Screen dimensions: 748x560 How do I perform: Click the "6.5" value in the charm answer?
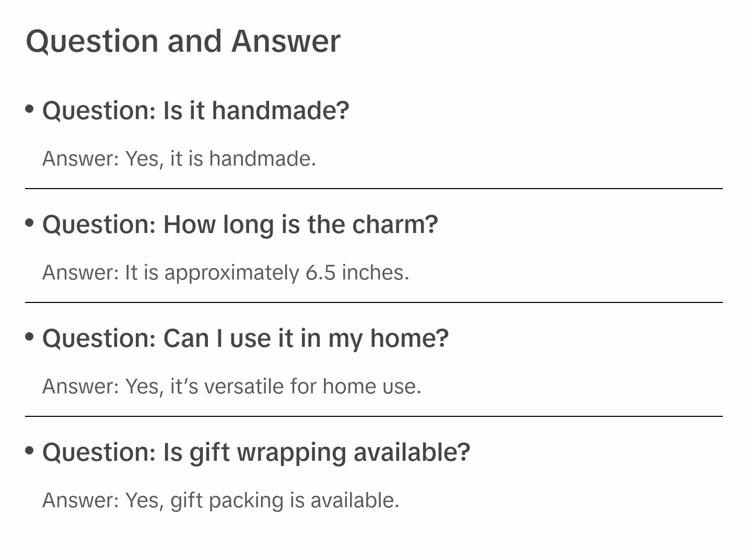320,273
